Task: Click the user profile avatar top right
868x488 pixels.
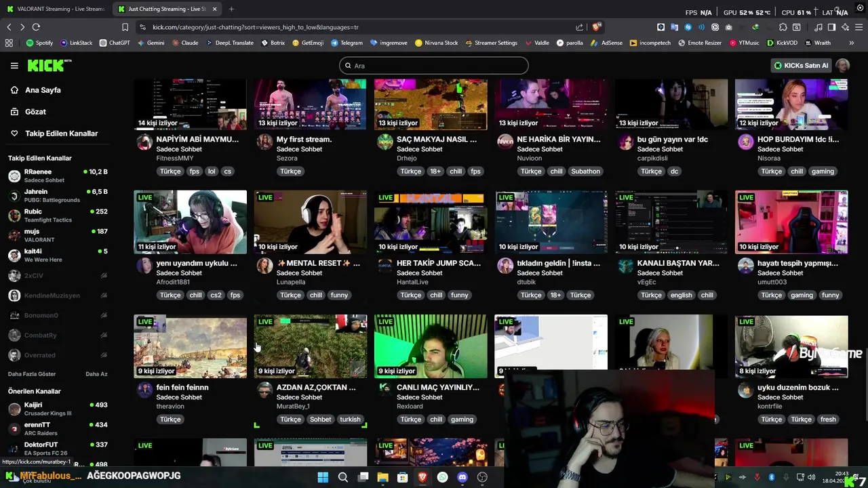Action: (x=842, y=65)
